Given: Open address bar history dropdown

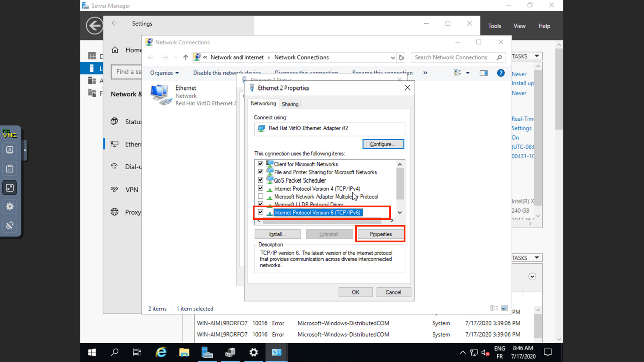Looking at the screenshot, I should tap(393, 57).
